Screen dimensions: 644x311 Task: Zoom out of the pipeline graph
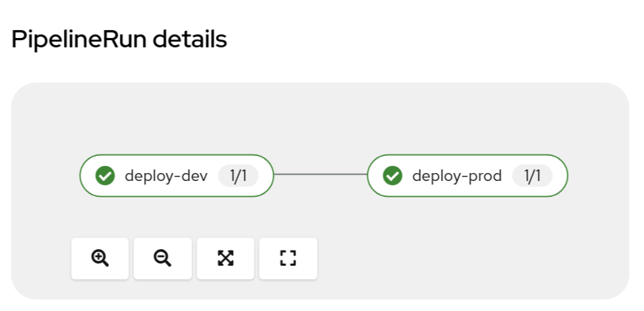163,259
